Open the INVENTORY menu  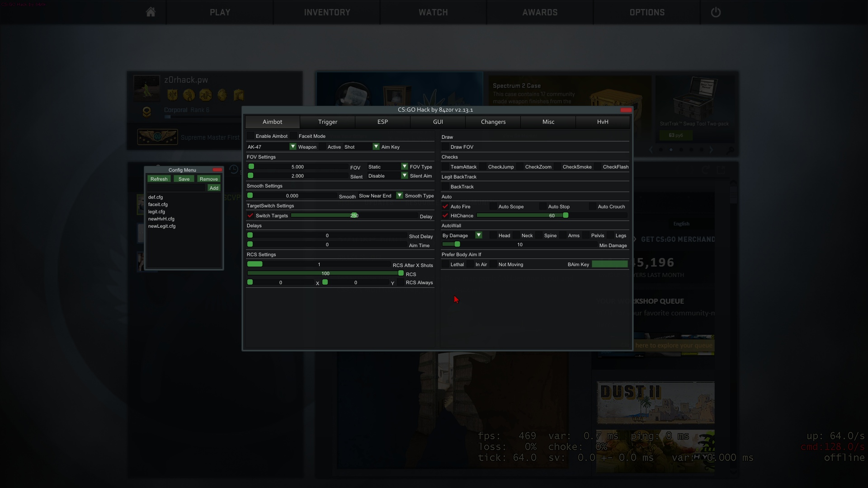tap(327, 12)
